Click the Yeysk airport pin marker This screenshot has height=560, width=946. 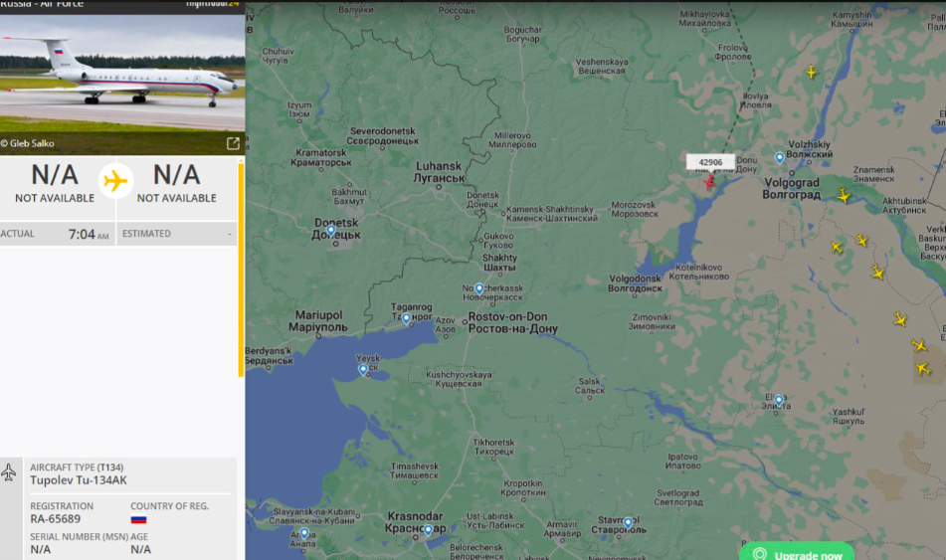(363, 369)
